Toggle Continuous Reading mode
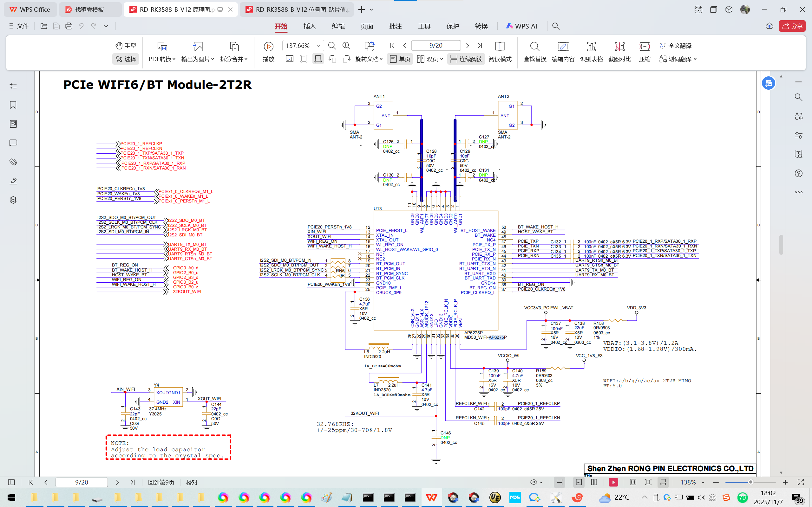This screenshot has height=507, width=812. pos(466,59)
